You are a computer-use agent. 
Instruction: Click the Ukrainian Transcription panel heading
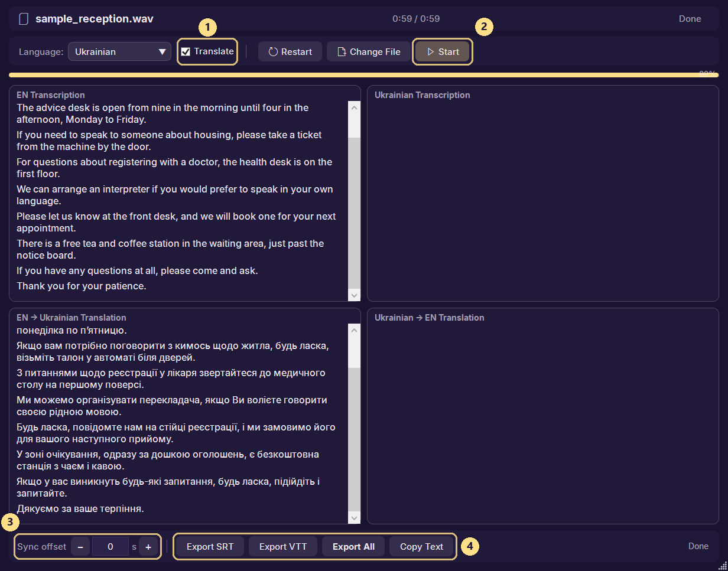click(422, 95)
